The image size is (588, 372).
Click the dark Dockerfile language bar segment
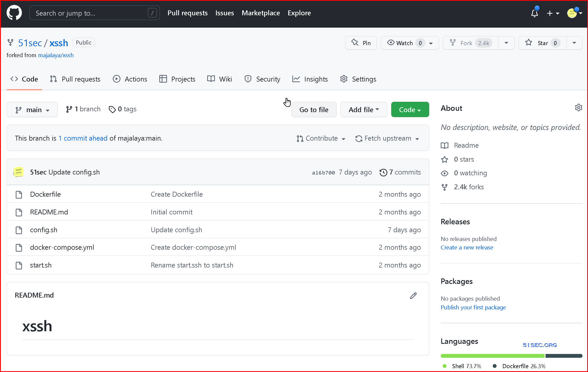[564, 356]
